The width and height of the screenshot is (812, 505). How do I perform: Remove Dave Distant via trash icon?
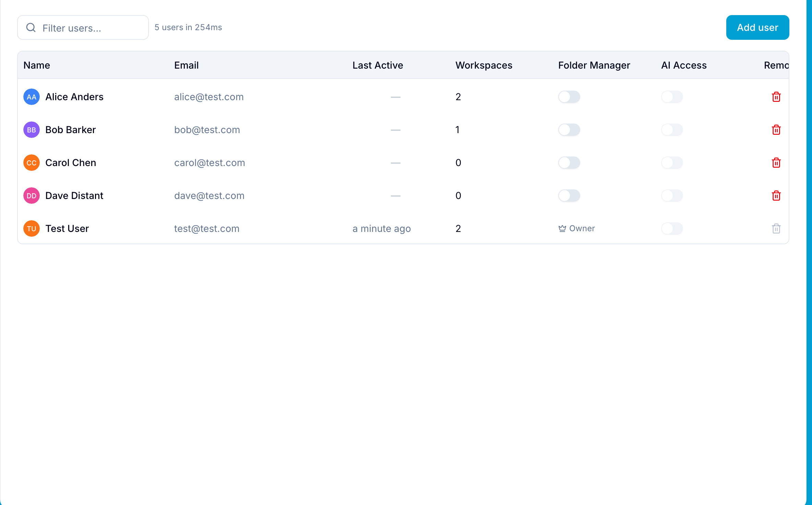pyautogui.click(x=776, y=196)
